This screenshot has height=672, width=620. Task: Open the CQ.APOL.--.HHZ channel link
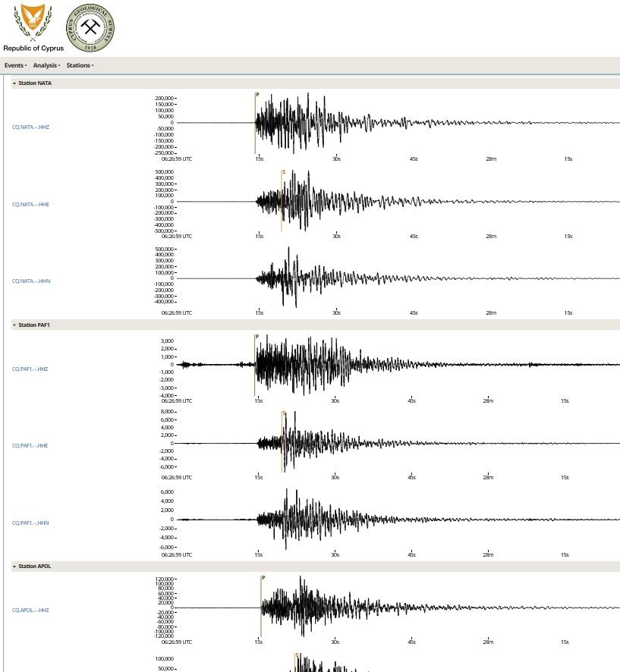(x=30, y=611)
